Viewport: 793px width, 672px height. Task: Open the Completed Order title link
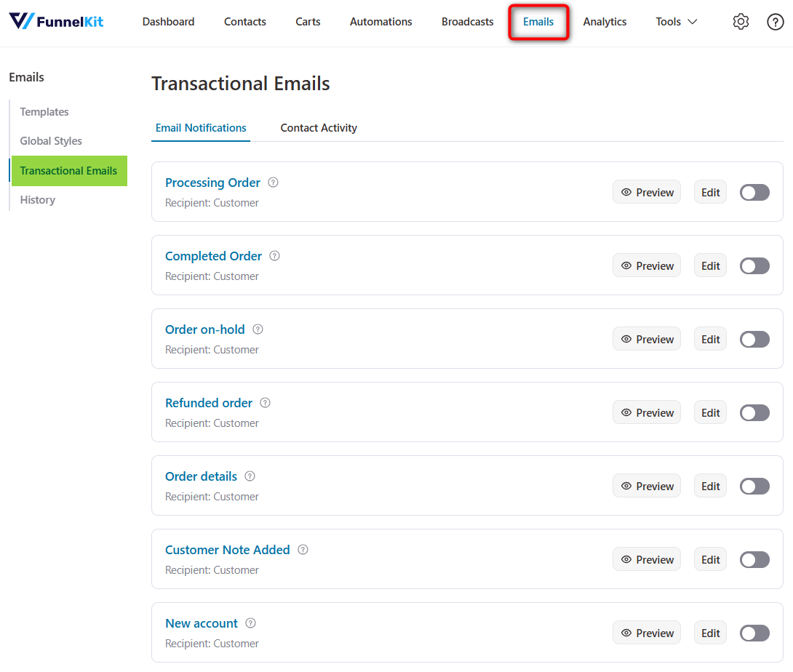[213, 256]
